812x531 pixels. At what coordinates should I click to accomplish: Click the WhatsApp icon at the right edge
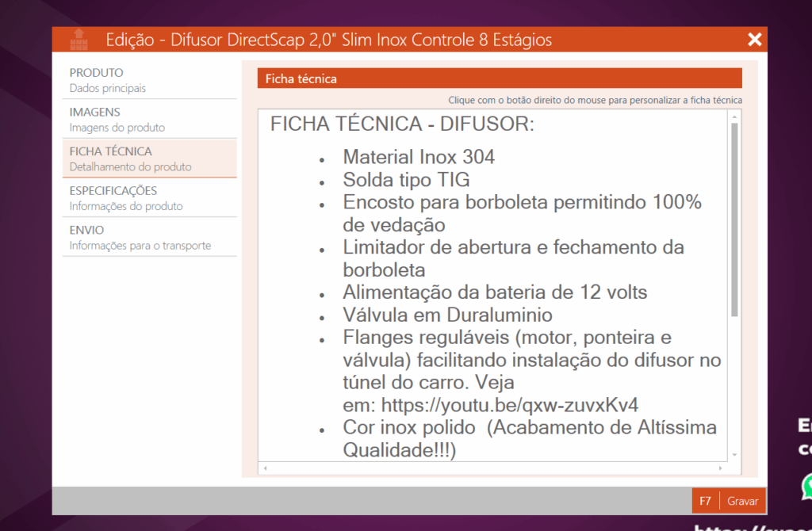coord(807,486)
